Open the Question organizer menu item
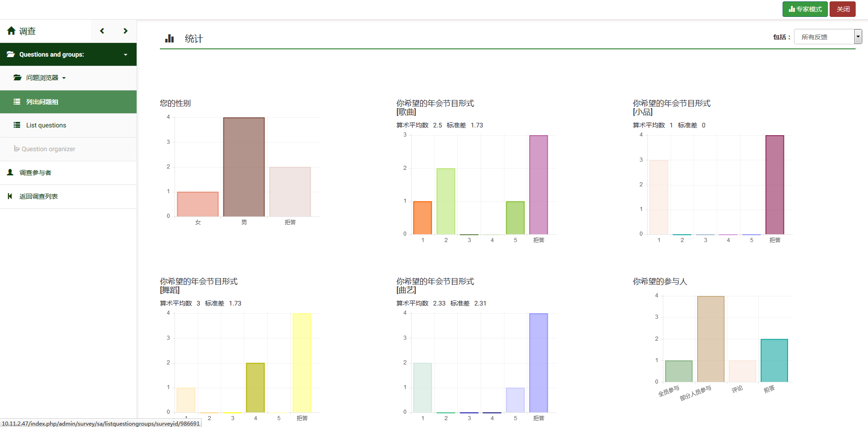868x427 pixels. click(48, 149)
